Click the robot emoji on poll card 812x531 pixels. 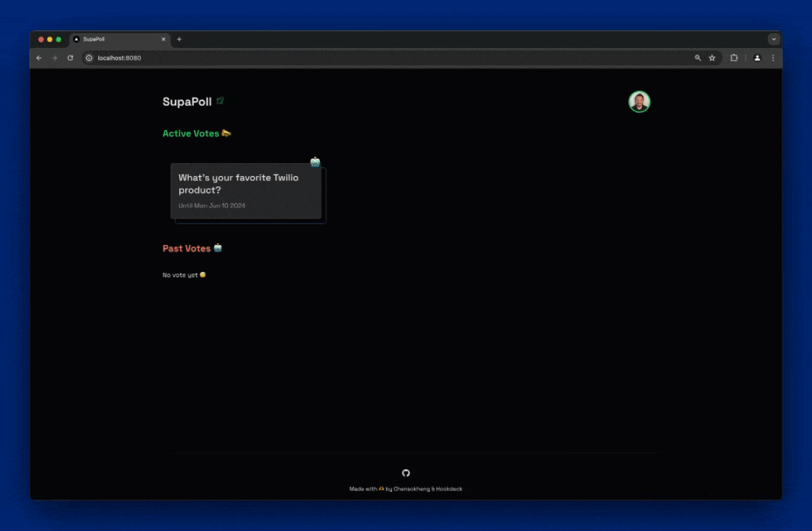click(x=315, y=162)
